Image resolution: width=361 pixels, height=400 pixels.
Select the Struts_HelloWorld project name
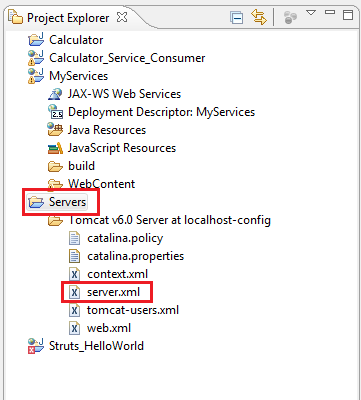[96, 346]
